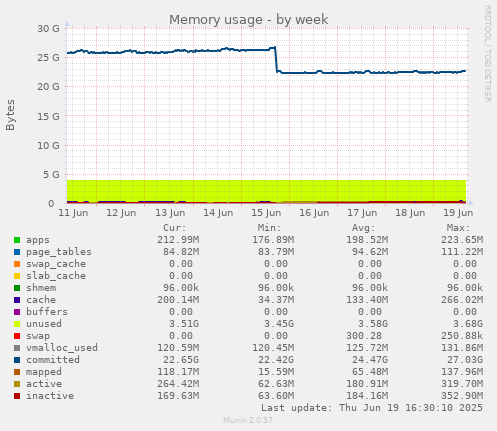Click the '11 Jun' date label
Image resolution: width=497 pixels, height=431 pixels.
[73, 213]
